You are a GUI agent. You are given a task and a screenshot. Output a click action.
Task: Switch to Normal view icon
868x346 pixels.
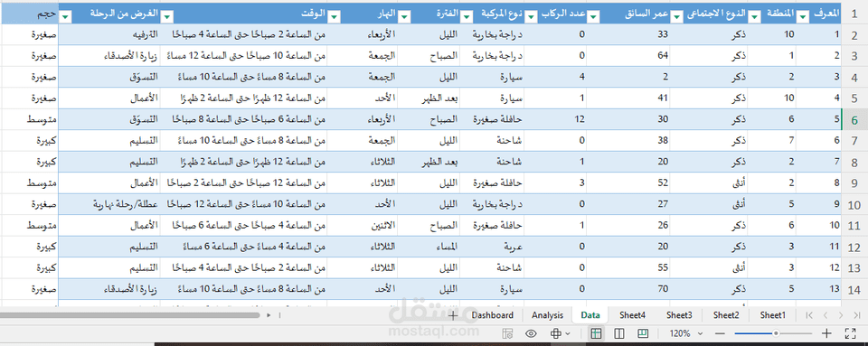click(x=596, y=333)
